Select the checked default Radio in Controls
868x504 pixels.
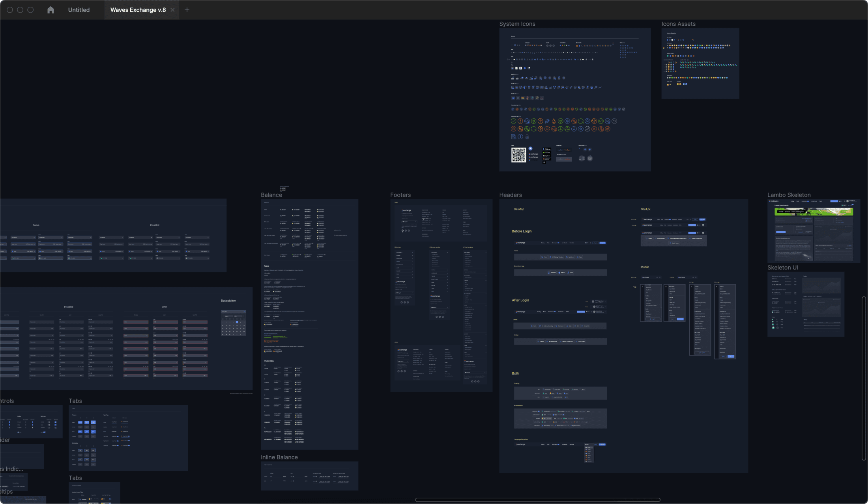32,422
